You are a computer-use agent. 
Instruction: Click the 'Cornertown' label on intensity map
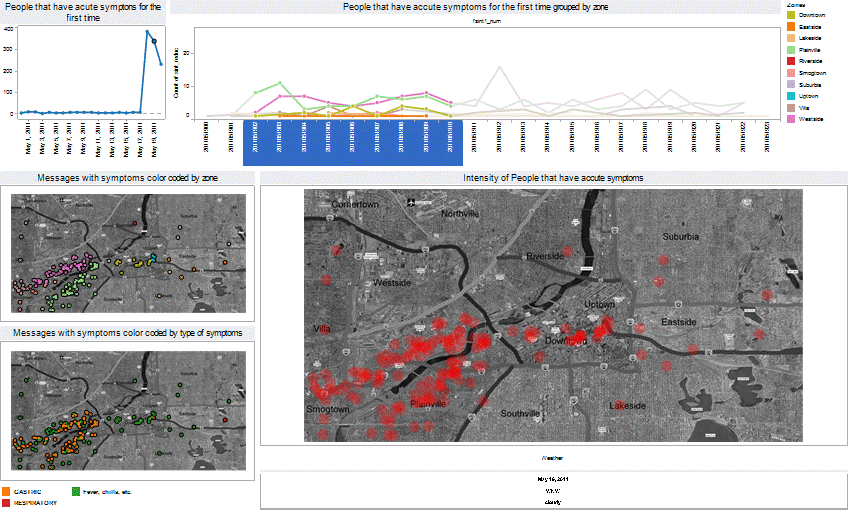click(355, 204)
